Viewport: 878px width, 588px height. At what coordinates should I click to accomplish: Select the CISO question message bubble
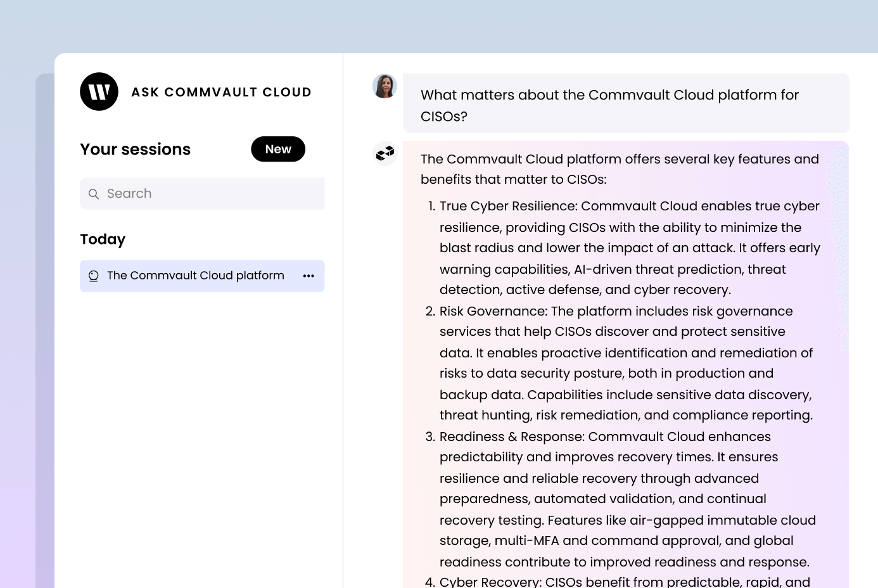pyautogui.click(x=626, y=105)
